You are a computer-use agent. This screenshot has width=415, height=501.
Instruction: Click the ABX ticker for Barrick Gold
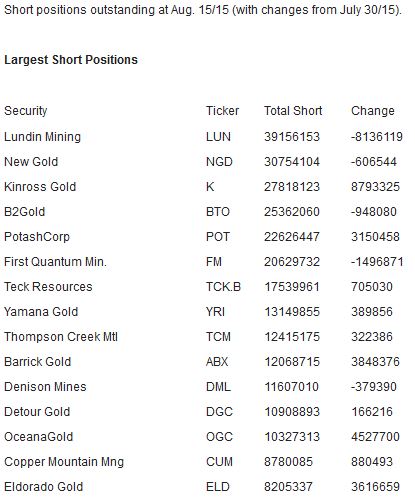point(217,362)
